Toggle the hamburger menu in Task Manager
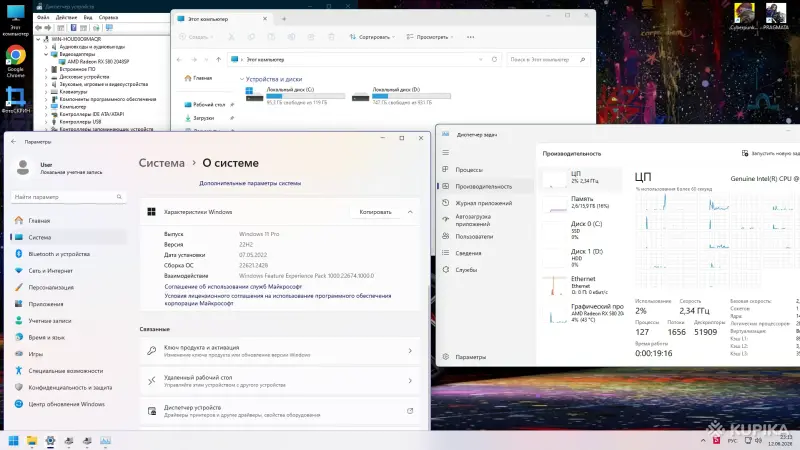 [445, 153]
